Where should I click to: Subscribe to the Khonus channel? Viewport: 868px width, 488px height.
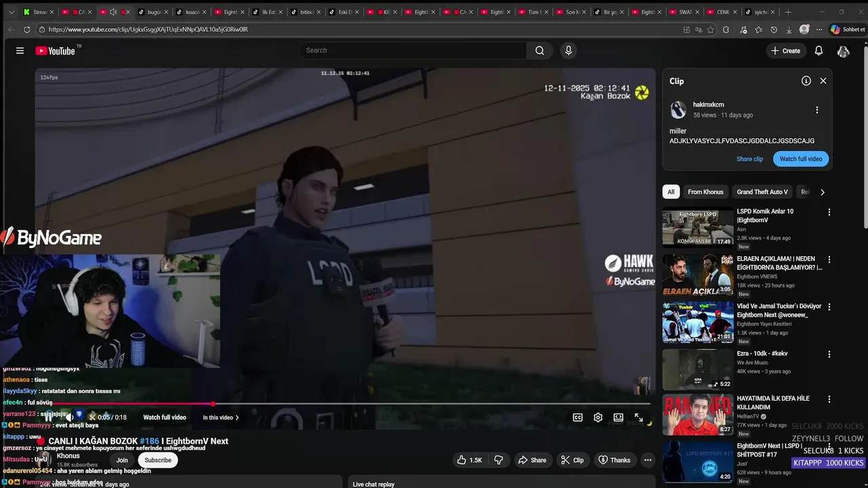[x=158, y=460]
